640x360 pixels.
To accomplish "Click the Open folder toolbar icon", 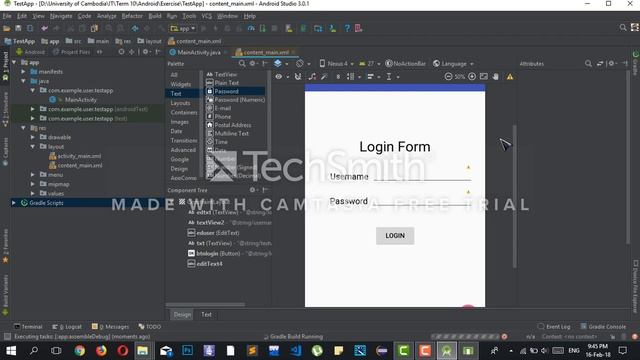I will (7, 29).
